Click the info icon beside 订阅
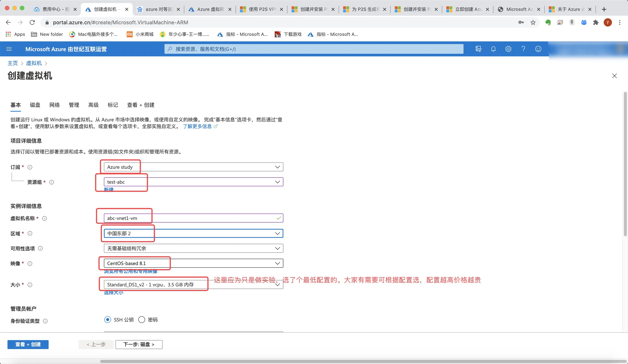628x364 pixels. (30, 167)
